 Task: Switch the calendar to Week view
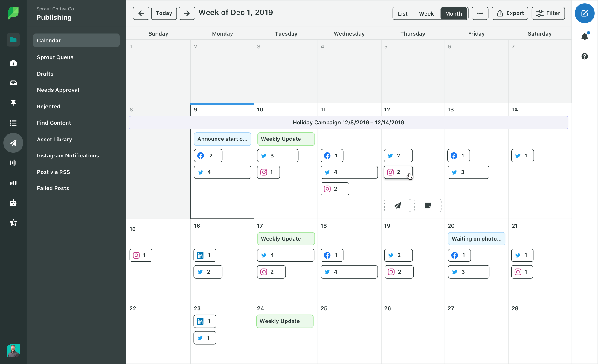tap(426, 13)
